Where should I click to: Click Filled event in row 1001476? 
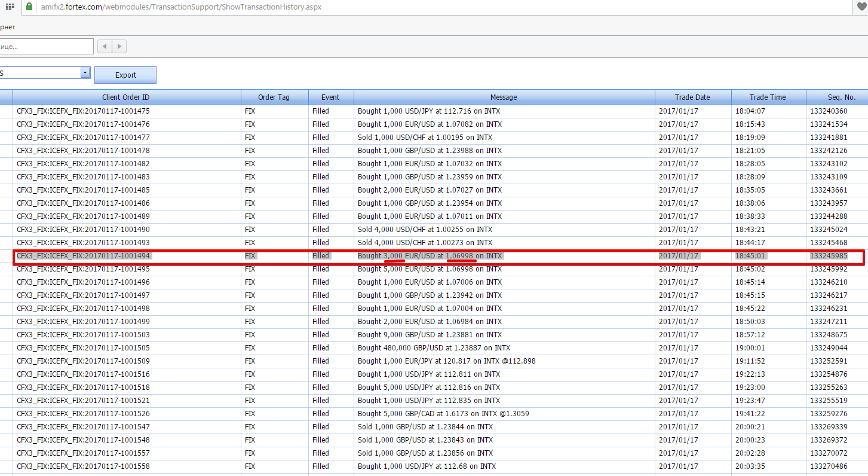point(321,124)
